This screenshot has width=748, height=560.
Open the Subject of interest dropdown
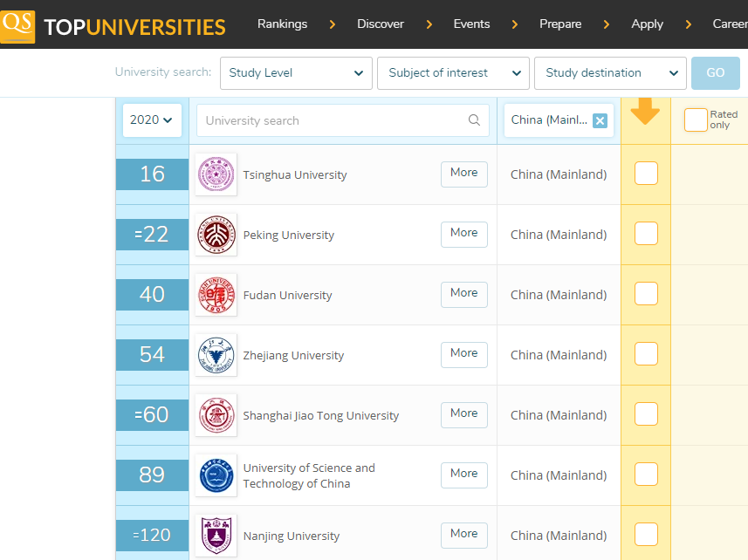(x=453, y=73)
